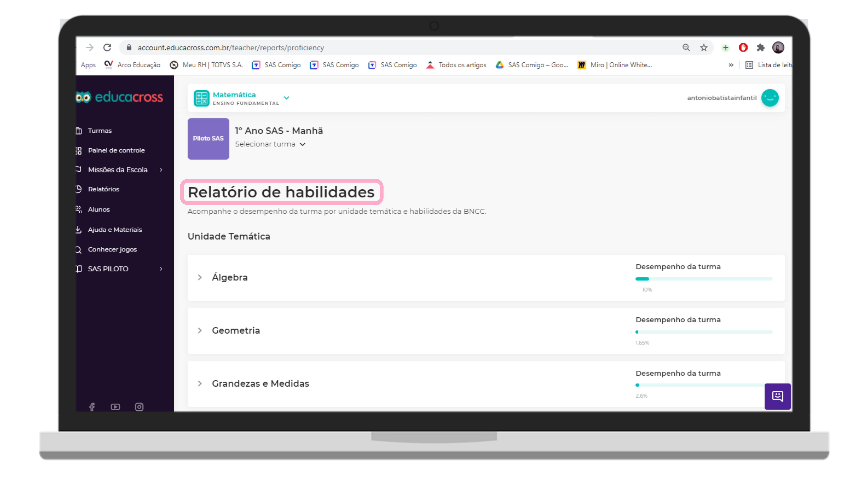Click the Ajuda e Materiais download icon
This screenshot has height=488, width=868.
point(79,230)
